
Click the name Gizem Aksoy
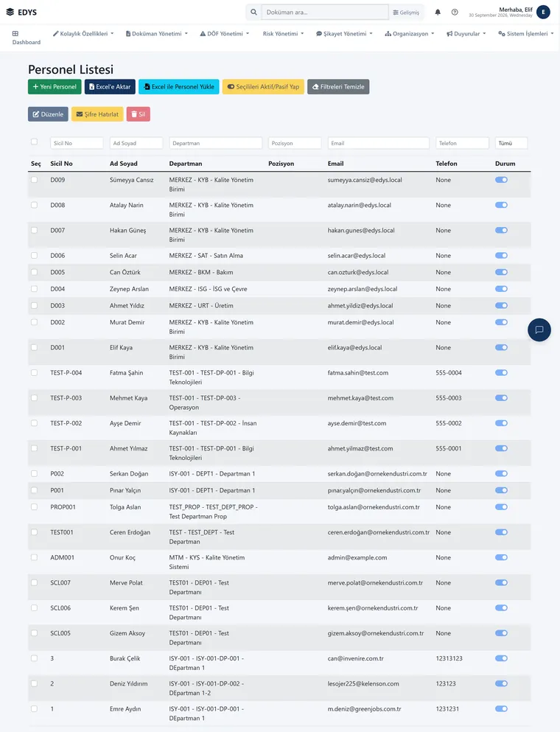tap(127, 633)
